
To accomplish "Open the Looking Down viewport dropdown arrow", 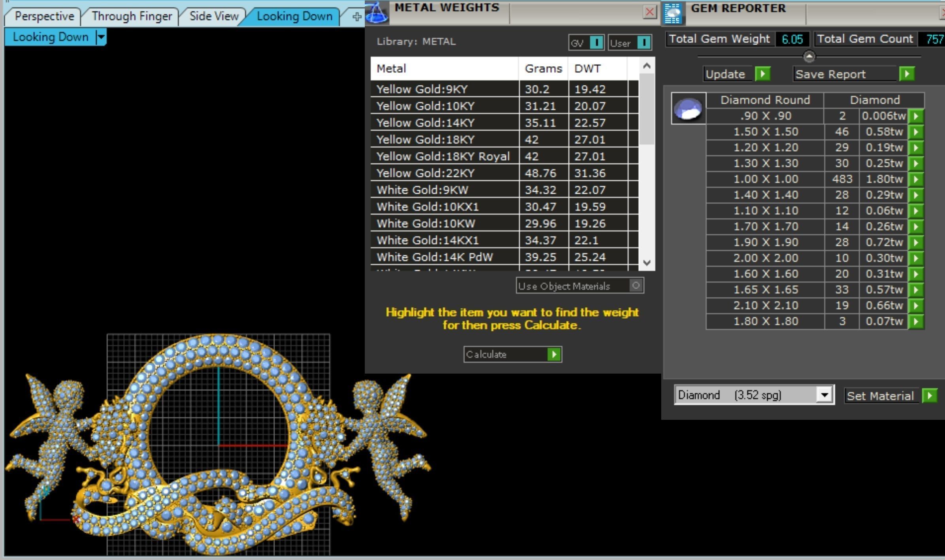I will pos(101,37).
